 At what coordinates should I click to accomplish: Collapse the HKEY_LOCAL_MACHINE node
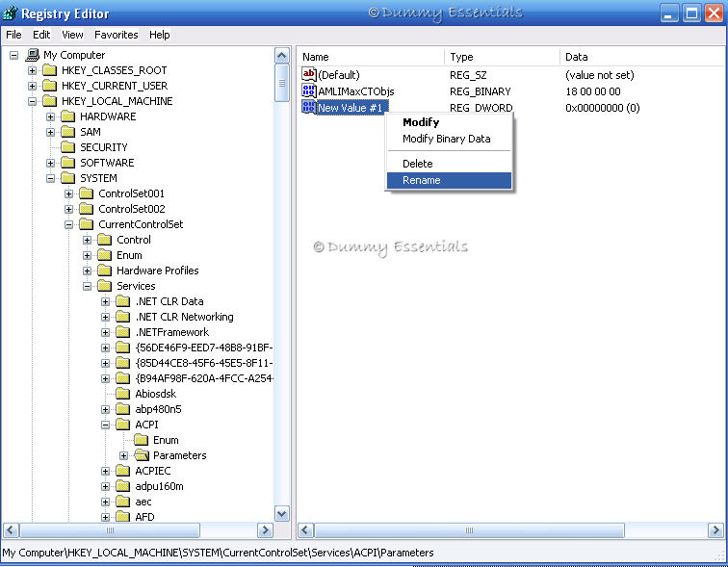(x=32, y=101)
